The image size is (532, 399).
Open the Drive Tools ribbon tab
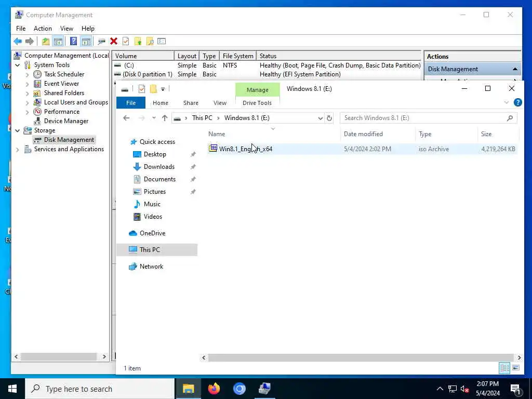point(257,103)
